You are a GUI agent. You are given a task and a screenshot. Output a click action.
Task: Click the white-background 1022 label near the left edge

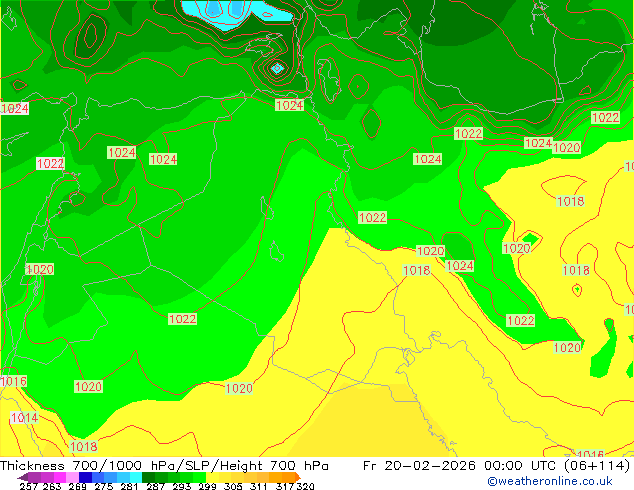coord(50,163)
